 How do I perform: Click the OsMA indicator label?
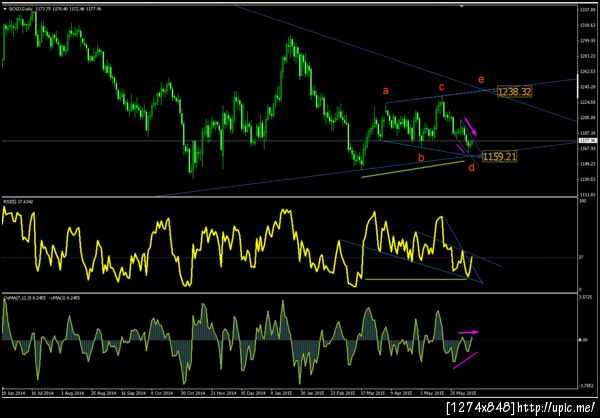(x=42, y=296)
